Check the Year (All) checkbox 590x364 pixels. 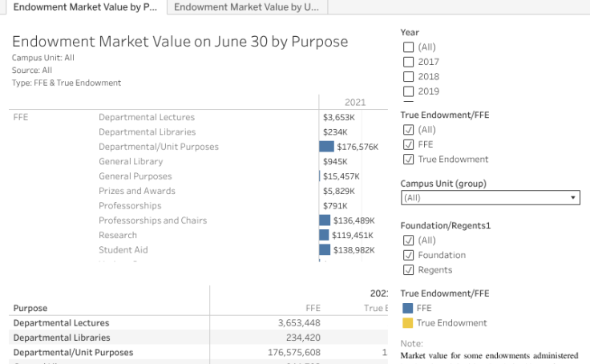pyautogui.click(x=408, y=47)
